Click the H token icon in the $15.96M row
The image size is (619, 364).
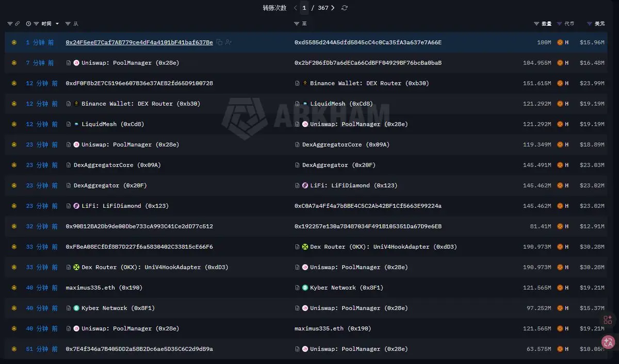click(x=560, y=42)
